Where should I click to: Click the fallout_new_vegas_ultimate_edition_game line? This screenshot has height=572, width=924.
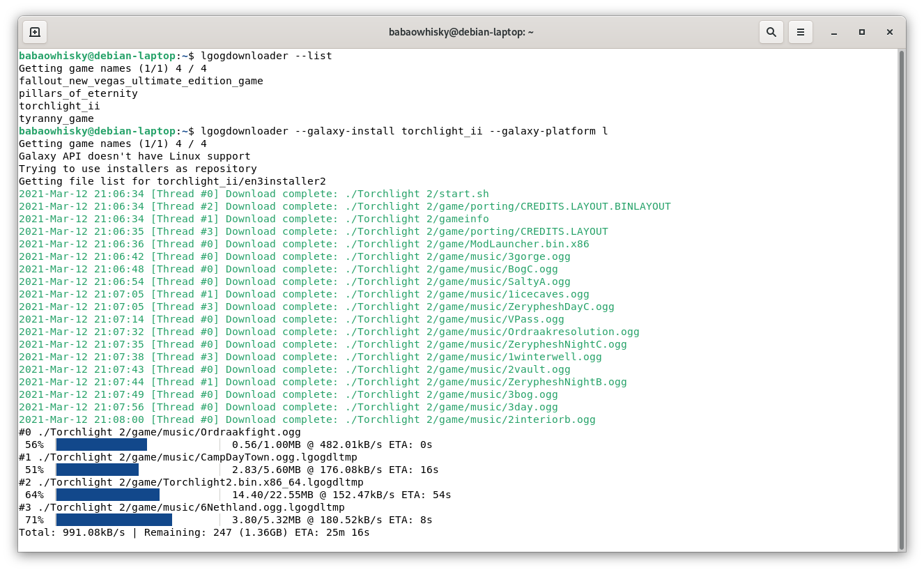click(x=141, y=81)
